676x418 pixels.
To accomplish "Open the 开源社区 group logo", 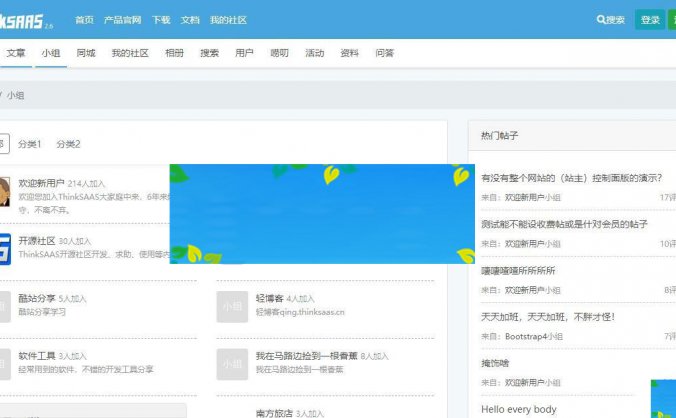I will 5,249.
